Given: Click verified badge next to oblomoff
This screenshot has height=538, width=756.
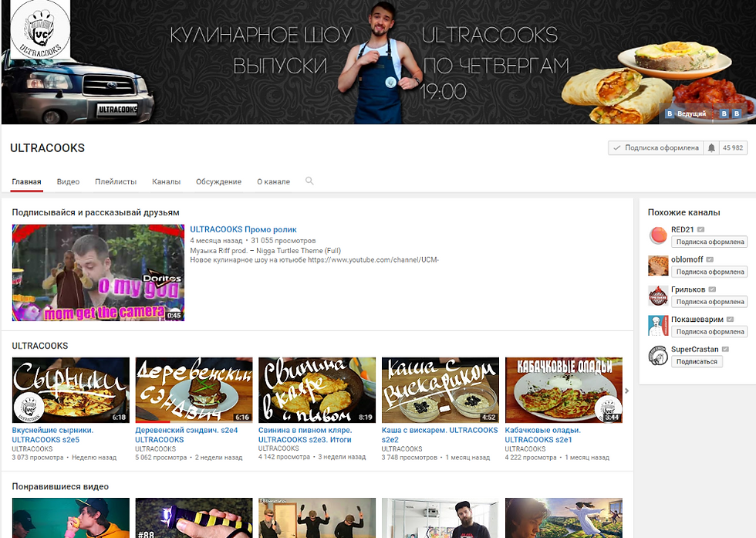Looking at the screenshot, I should coord(710,259).
